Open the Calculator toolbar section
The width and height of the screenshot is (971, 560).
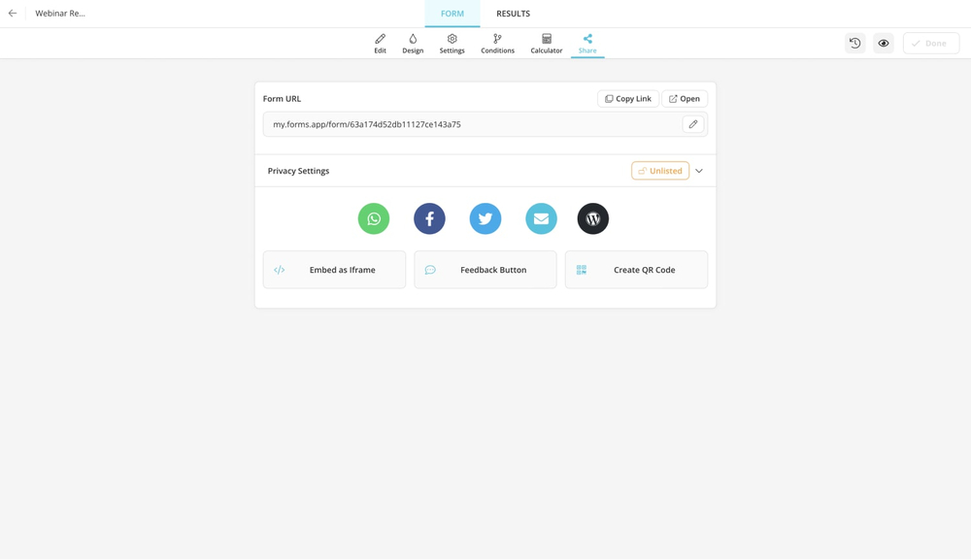click(x=547, y=44)
